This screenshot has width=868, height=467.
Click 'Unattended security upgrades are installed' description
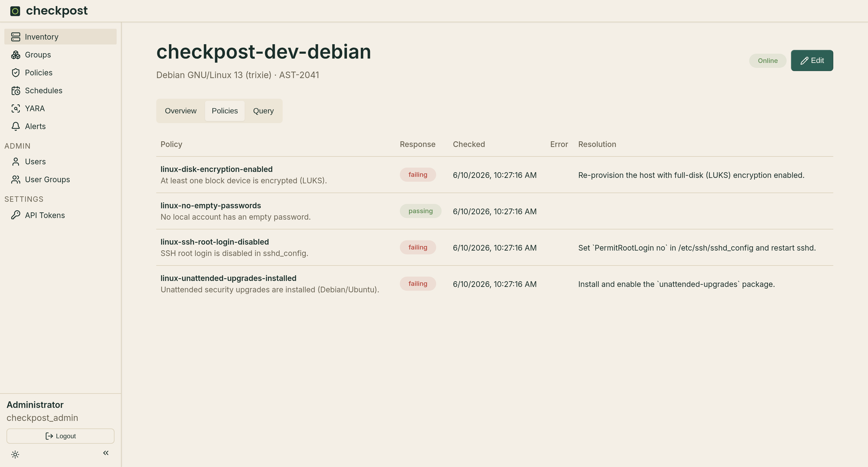(270, 290)
